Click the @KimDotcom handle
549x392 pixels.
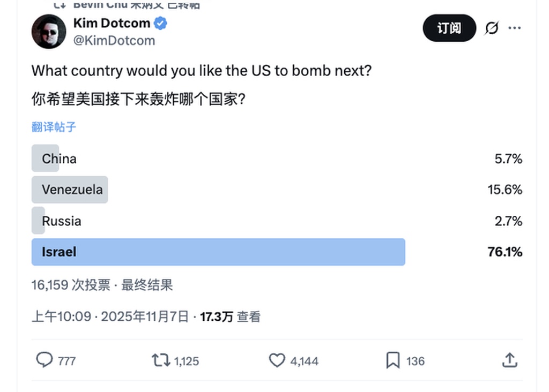[114, 40]
